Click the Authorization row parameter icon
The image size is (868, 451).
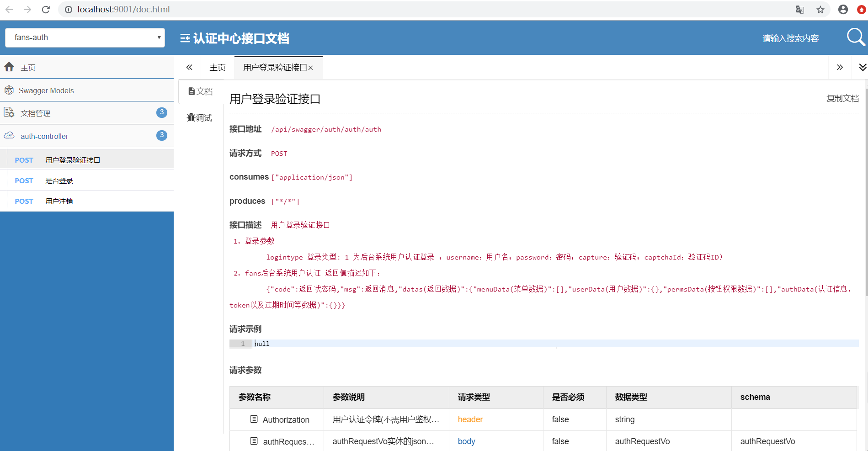(x=254, y=419)
